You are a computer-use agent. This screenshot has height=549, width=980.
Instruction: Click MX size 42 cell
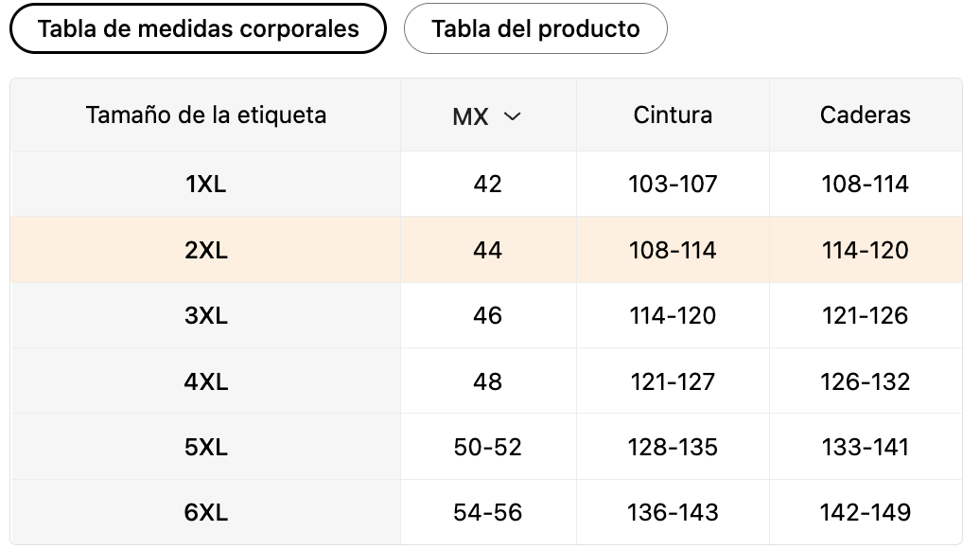pos(487,184)
